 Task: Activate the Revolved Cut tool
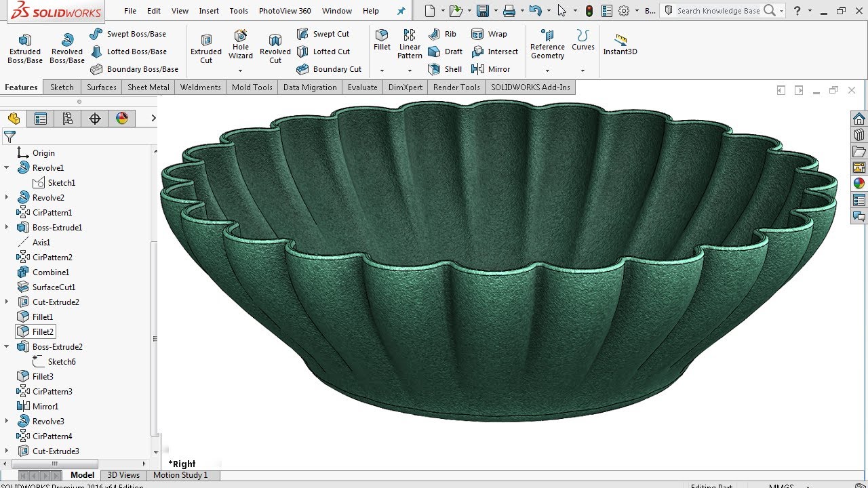tap(275, 49)
